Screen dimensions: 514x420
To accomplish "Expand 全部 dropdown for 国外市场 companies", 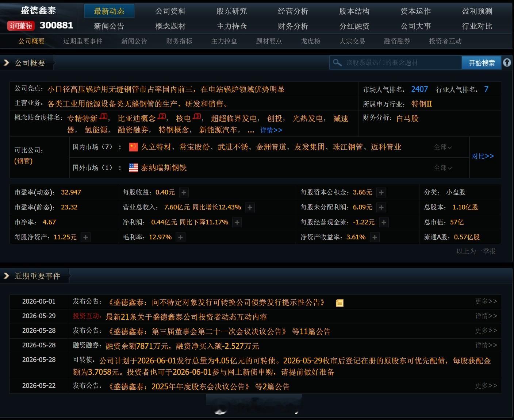I will 443,168.
